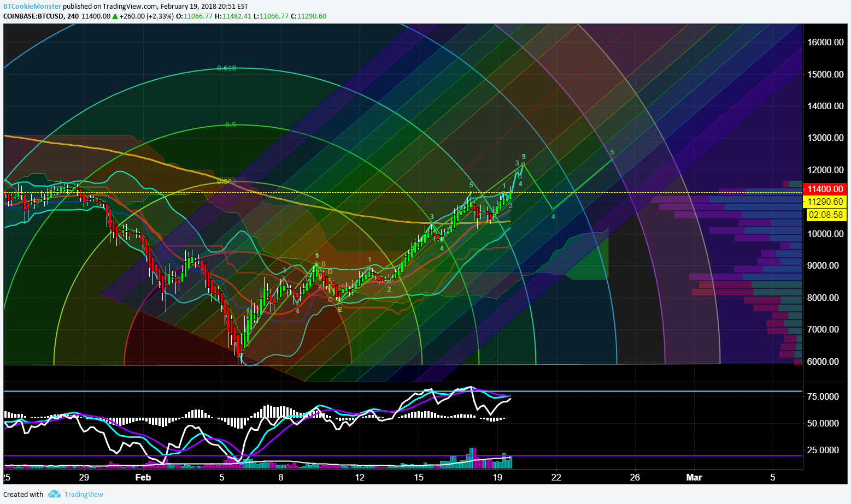Click the 75.0000 indicator axis label
Image resolution: width=851 pixels, height=504 pixels.
click(x=823, y=396)
